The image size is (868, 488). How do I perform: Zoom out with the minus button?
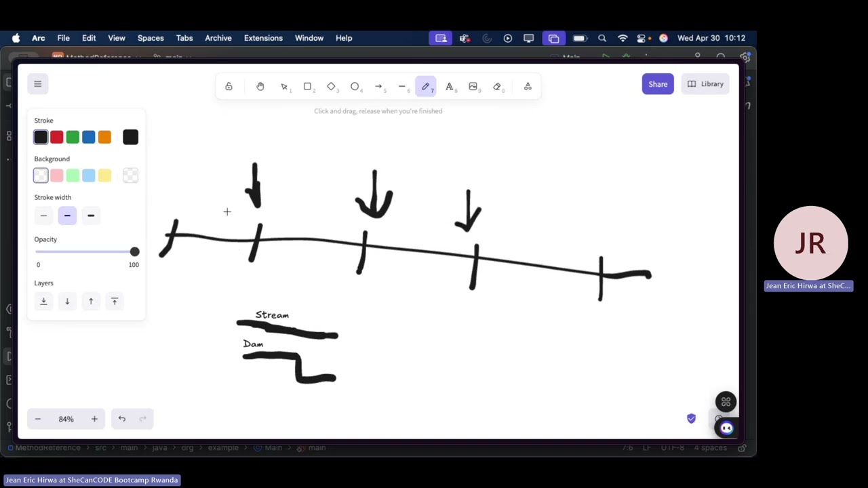[38, 419]
